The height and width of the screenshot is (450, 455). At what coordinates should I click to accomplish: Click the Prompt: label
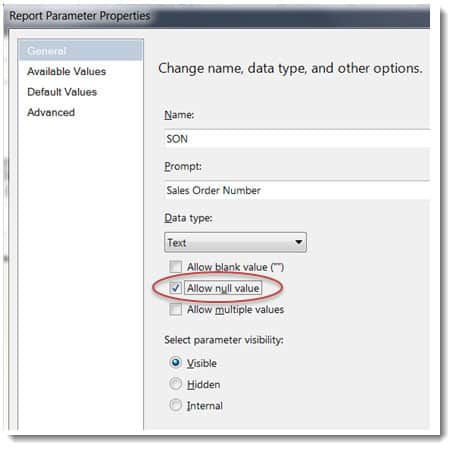183,166
